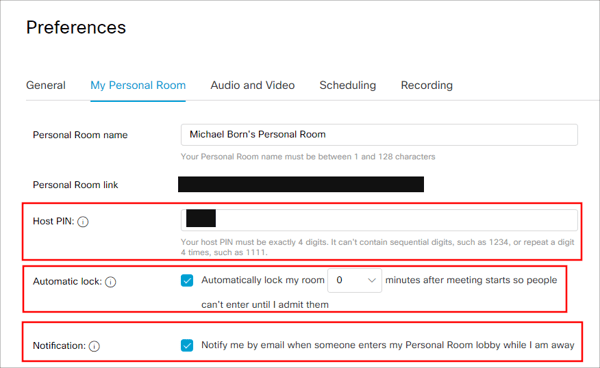The image size is (600, 368).
Task: Click the Personal Room link label
Action: click(75, 185)
